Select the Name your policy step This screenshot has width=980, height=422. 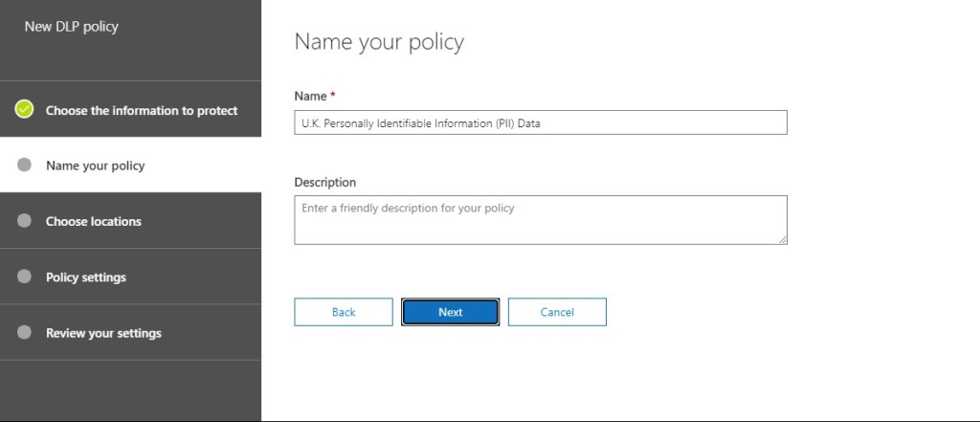coord(96,166)
